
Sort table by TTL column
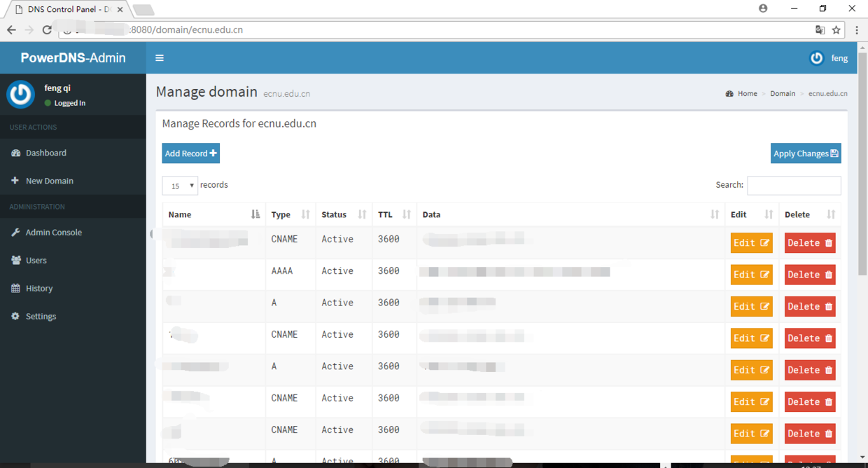tap(394, 214)
